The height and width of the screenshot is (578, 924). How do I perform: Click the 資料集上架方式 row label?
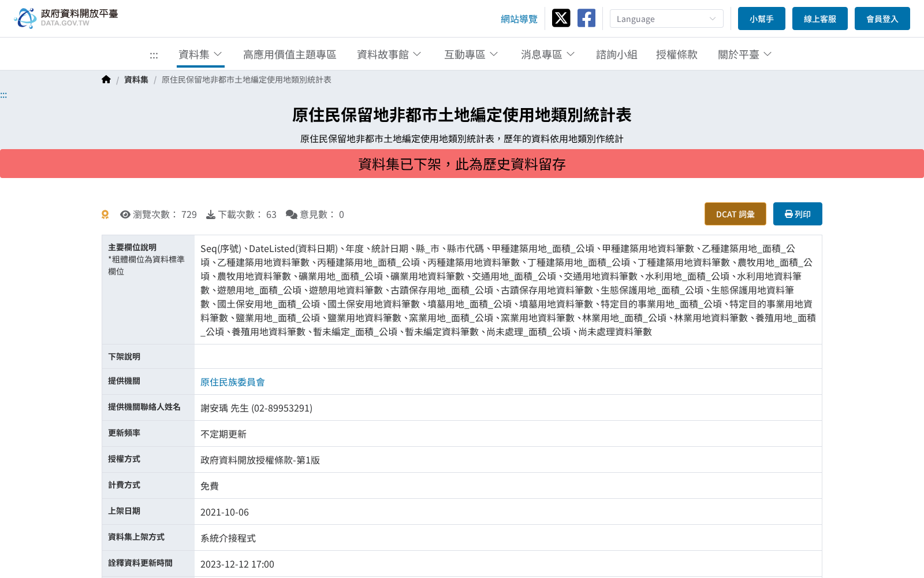coord(136,537)
